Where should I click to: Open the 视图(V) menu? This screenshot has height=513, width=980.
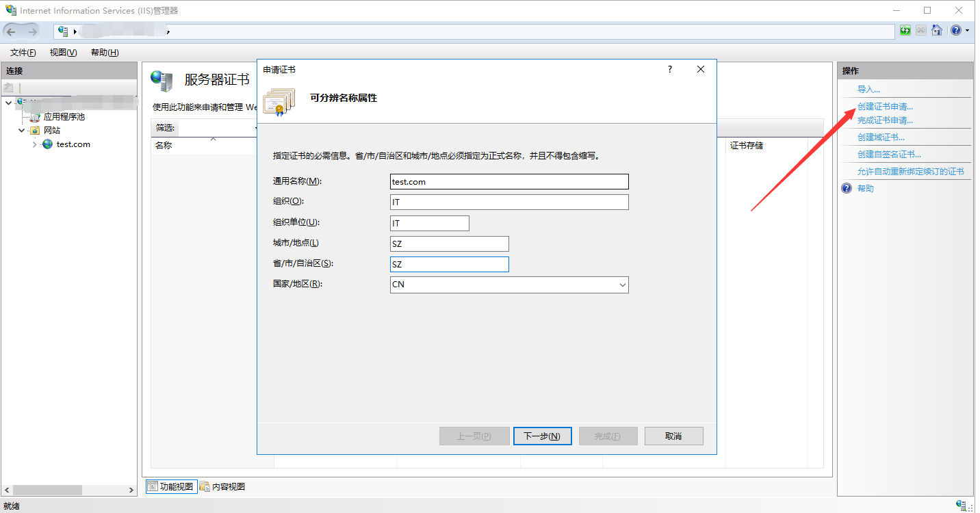pyautogui.click(x=63, y=53)
